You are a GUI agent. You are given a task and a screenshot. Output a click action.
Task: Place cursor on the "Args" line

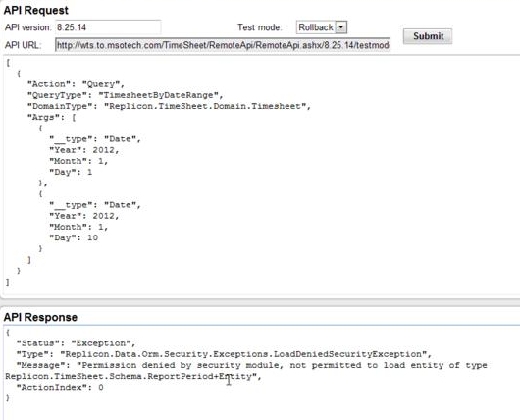[x=52, y=117]
